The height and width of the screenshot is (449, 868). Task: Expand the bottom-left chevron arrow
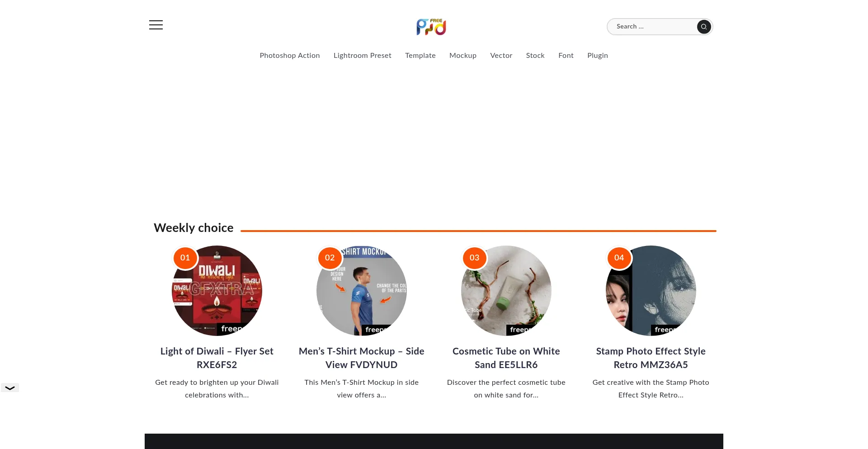point(10,388)
